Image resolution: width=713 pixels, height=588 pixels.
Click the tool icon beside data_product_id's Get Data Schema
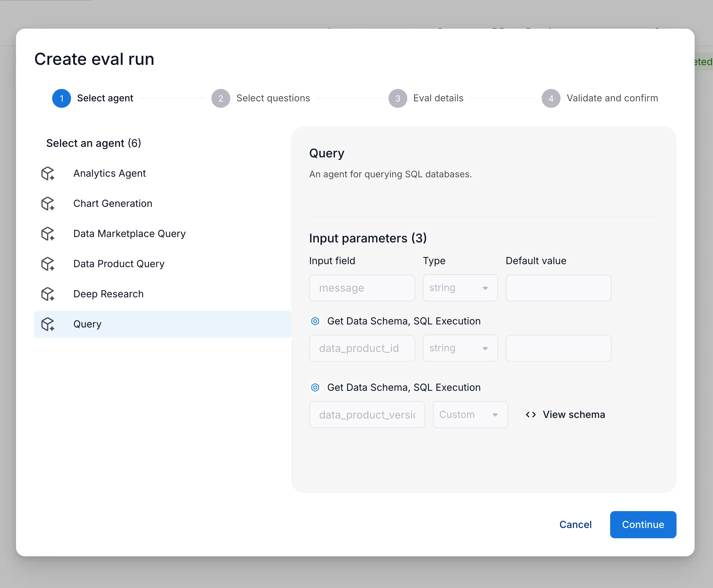point(315,321)
